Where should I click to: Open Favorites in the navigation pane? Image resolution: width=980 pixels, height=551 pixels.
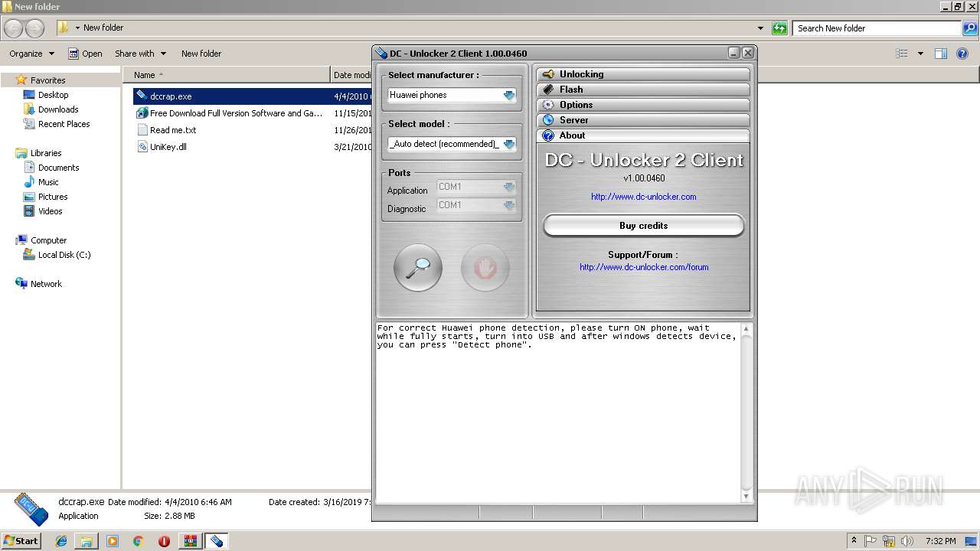(47, 80)
